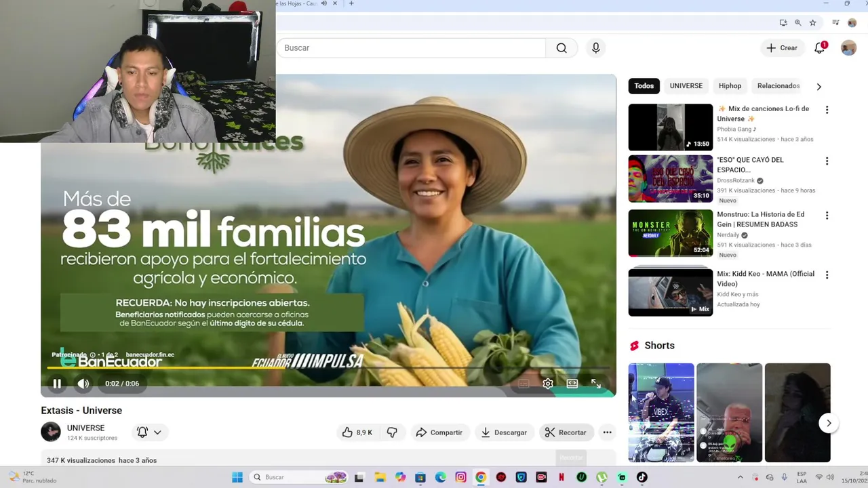Open video settings gear icon
This screenshot has width=868, height=488.
click(548, 384)
